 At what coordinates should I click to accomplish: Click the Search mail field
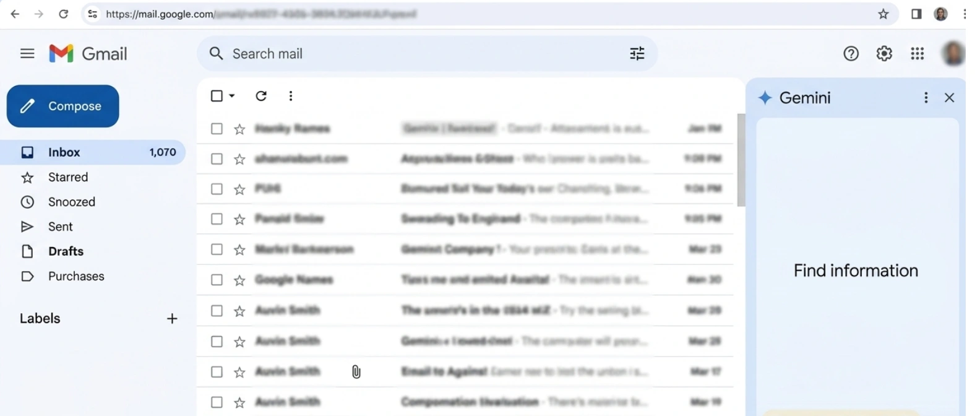427,54
